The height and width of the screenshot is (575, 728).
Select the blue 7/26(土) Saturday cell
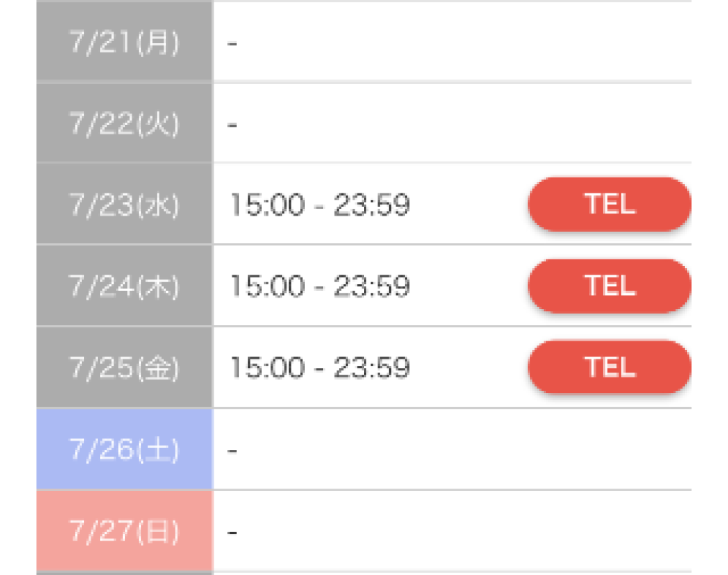[x=124, y=449]
